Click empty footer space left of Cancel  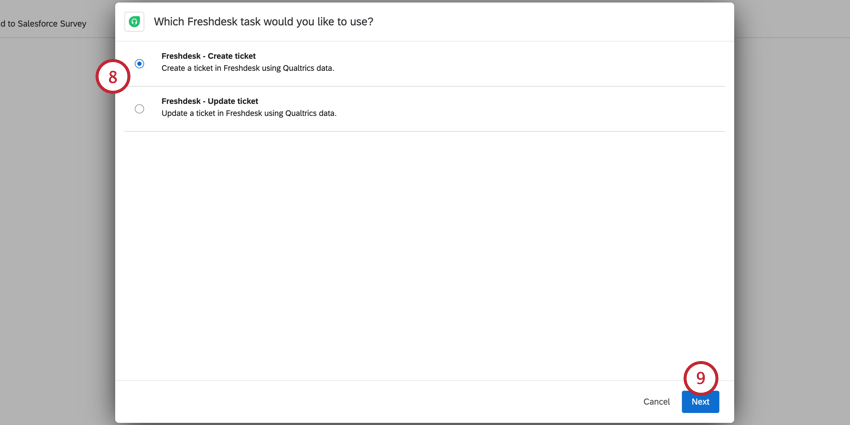pyautogui.click(x=374, y=402)
